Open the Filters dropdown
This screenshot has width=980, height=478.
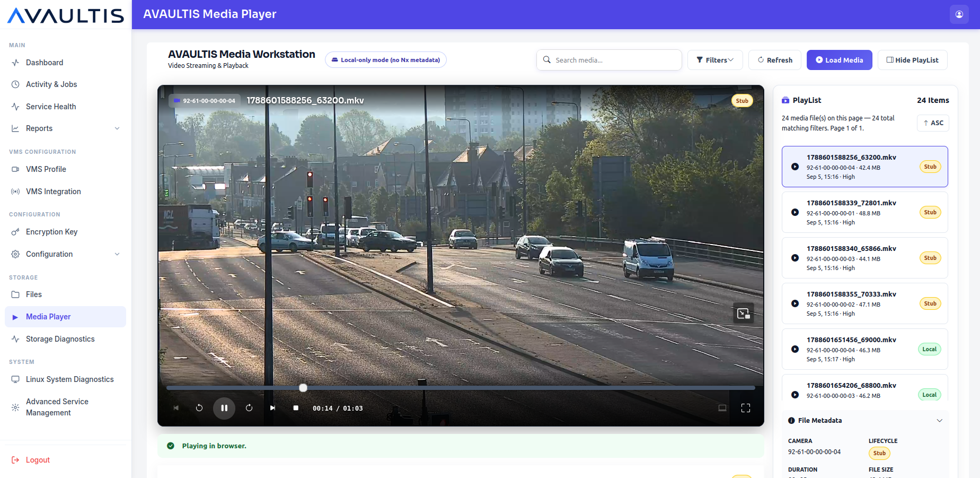click(715, 60)
